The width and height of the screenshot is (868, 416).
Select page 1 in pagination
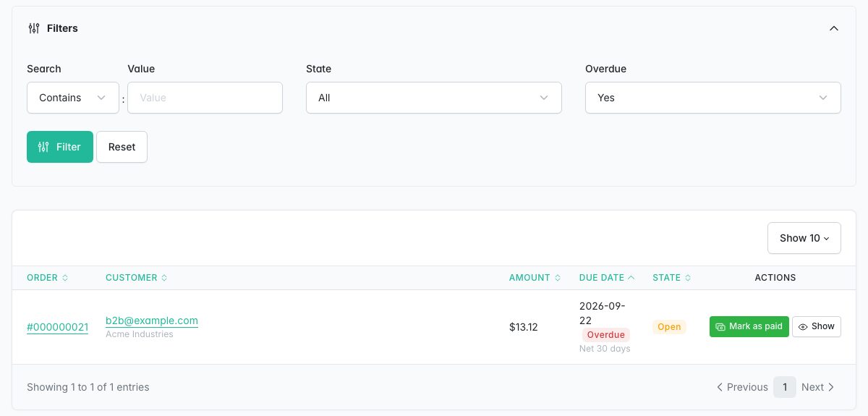coord(785,387)
